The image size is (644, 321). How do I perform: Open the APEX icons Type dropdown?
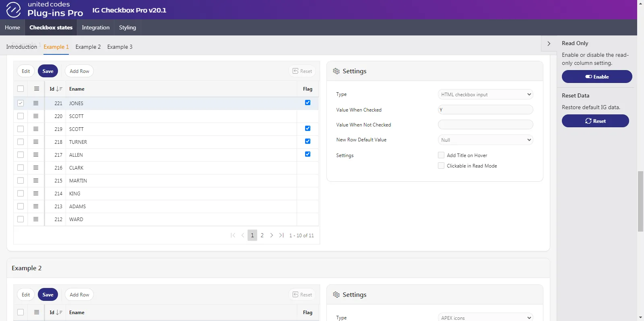485,318
